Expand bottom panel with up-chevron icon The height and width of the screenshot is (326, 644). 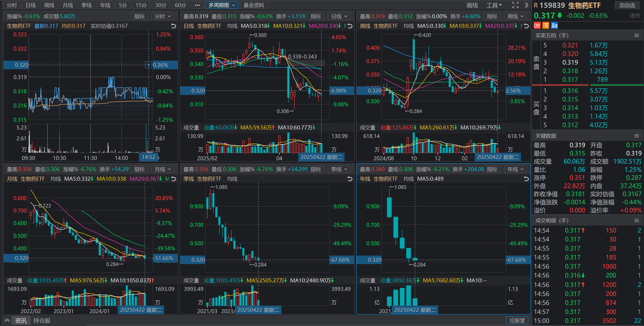tap(7, 320)
